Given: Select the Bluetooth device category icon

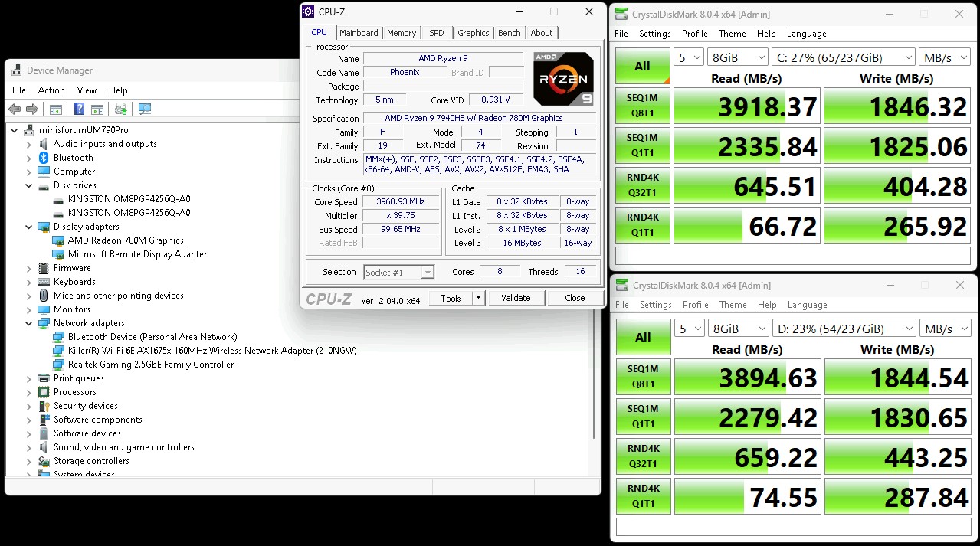Looking at the screenshot, I should click(44, 158).
